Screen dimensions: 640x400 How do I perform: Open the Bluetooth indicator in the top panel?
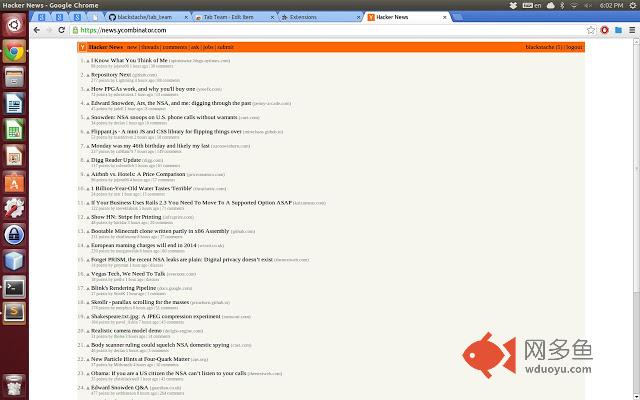coord(562,5)
